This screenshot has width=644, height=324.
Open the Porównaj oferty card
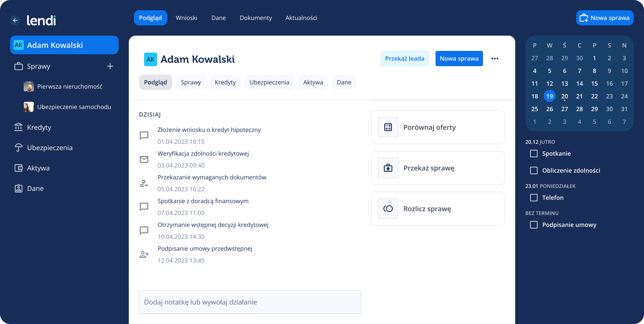pos(438,127)
